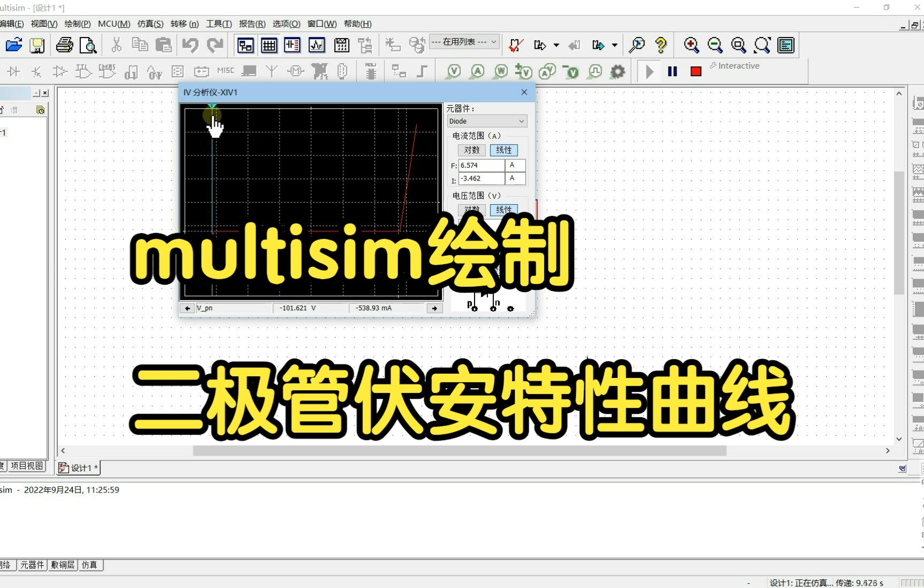Open print preview icon
This screenshot has height=588, width=924.
point(88,45)
